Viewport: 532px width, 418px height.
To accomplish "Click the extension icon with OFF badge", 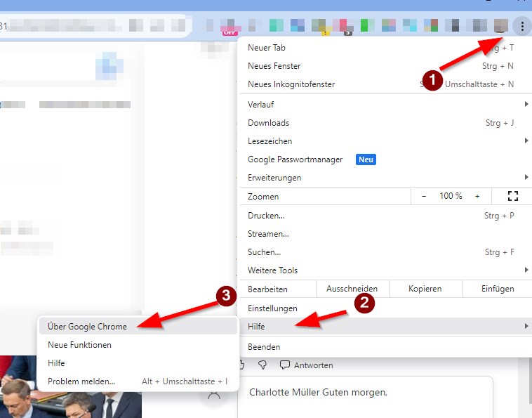I will click(230, 27).
